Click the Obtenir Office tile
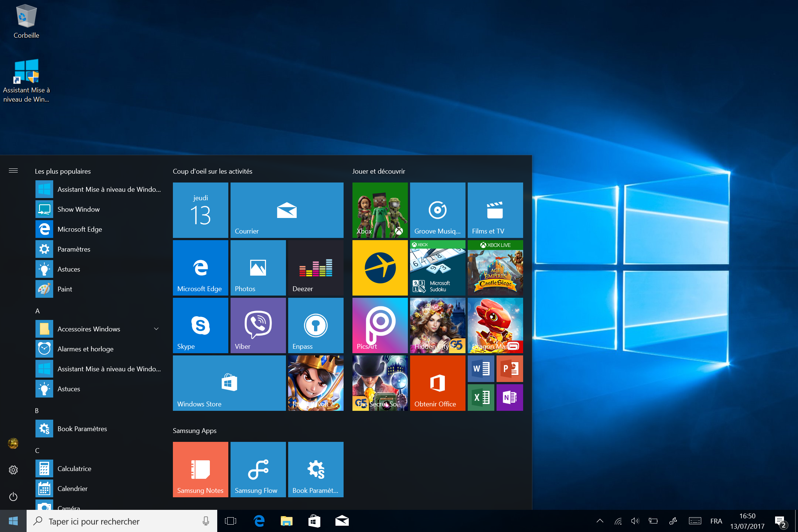This screenshot has width=798, height=532. coord(437,383)
